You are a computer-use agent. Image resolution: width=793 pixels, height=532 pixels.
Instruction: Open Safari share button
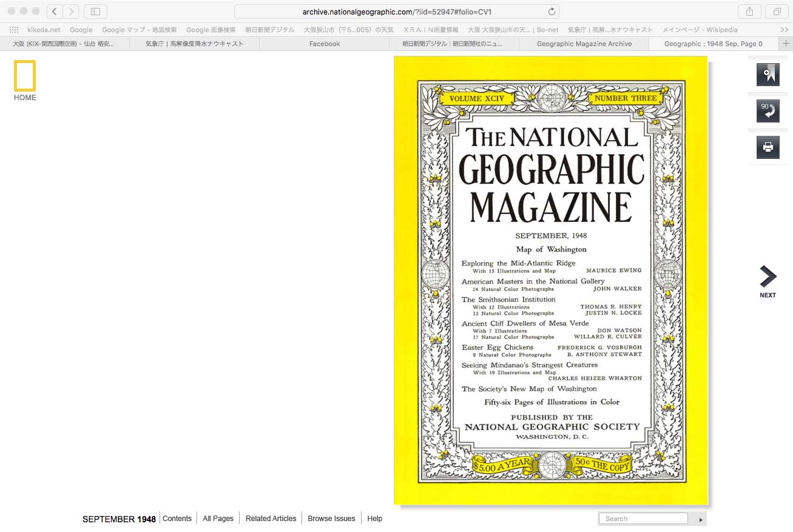[750, 11]
